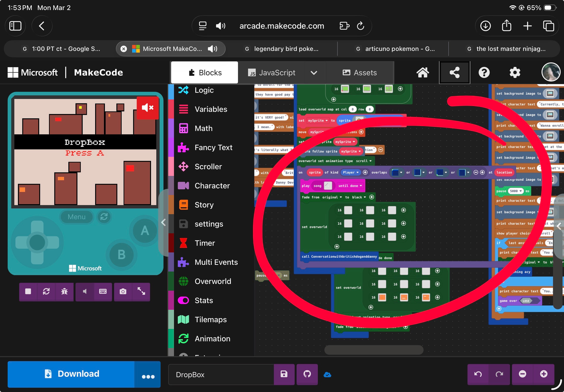
Task: Open the Player kind dropdown
Action: (x=351, y=172)
